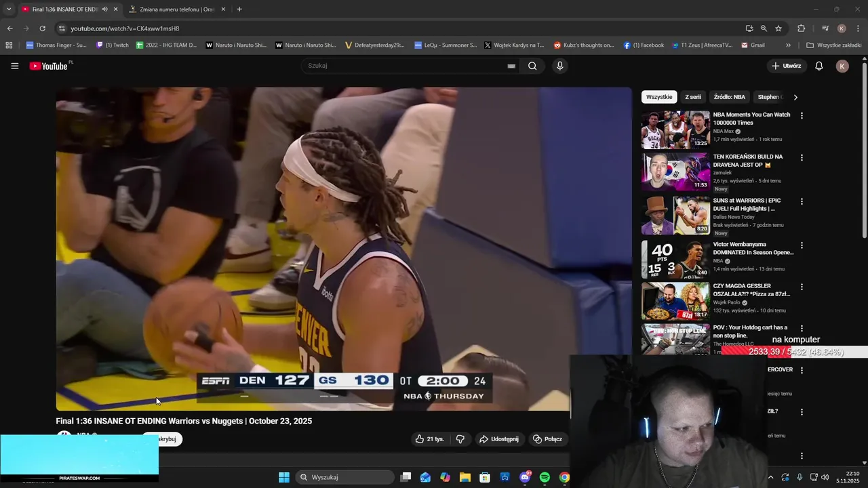Click the Utwórz create button
This screenshot has height=488, width=868.
[x=786, y=66]
